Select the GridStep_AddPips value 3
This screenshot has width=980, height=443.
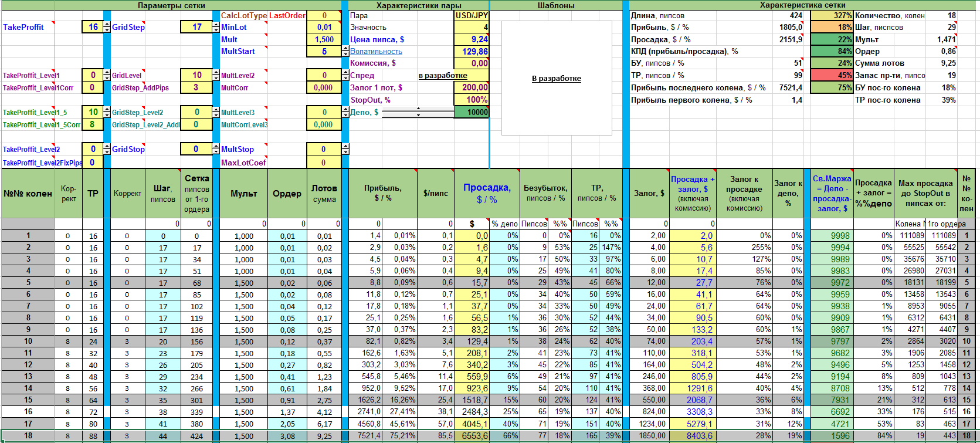196,87
